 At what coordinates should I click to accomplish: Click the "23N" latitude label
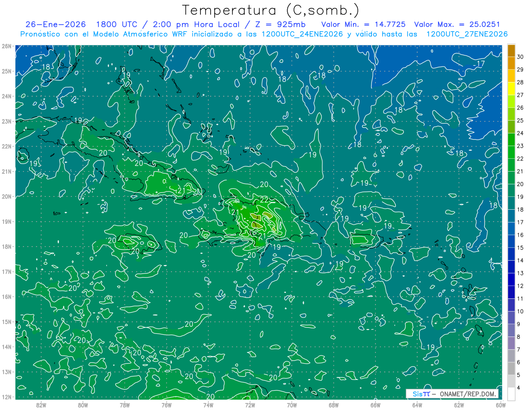[x=6, y=121]
